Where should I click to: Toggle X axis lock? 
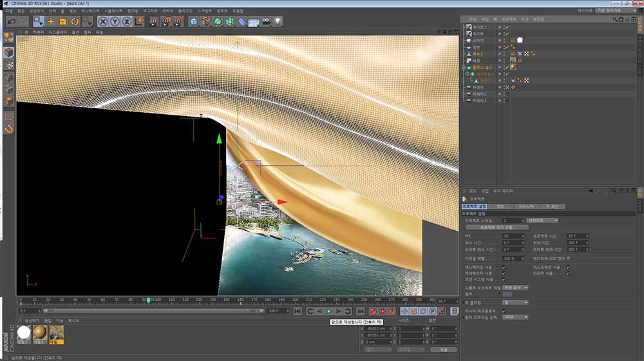103,21
